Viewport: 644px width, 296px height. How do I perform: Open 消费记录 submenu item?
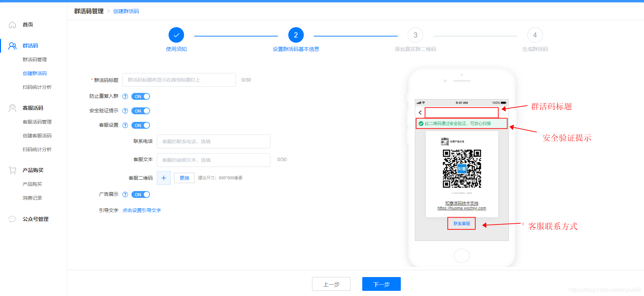point(32,198)
